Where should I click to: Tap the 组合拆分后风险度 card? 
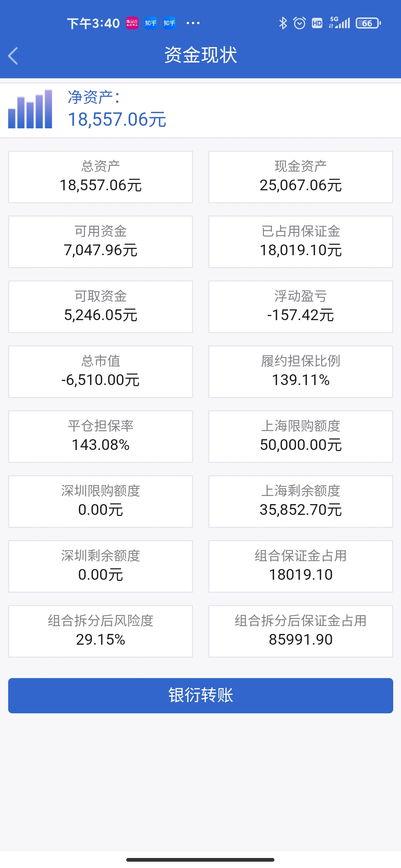(101, 631)
